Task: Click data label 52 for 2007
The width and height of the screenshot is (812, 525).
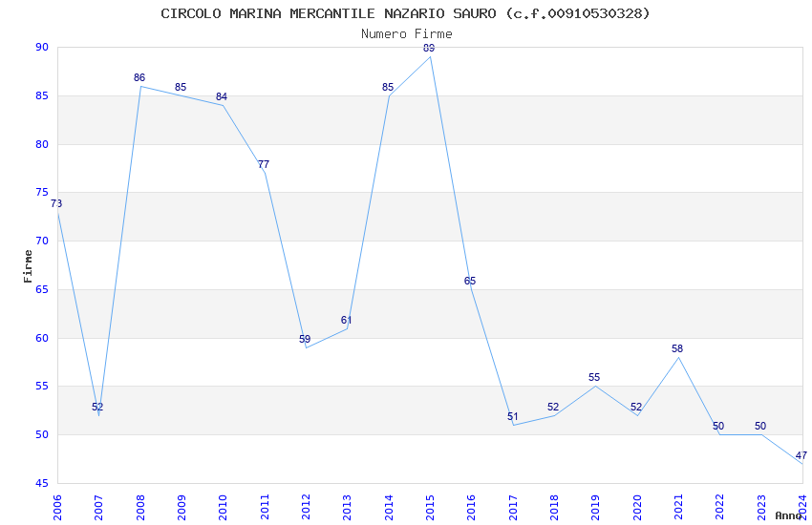Action: 97,407
